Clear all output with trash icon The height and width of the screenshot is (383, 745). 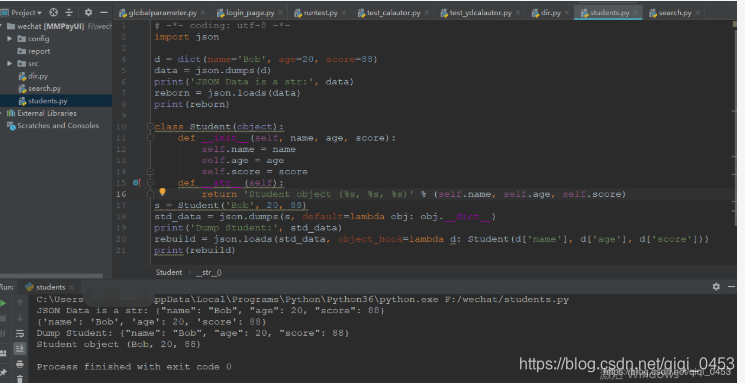[19, 379]
